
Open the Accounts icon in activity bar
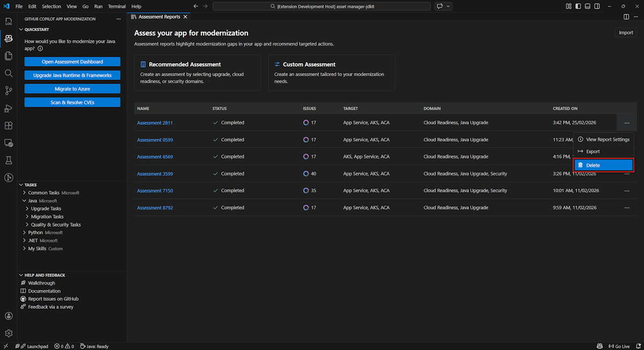pyautogui.click(x=8, y=316)
